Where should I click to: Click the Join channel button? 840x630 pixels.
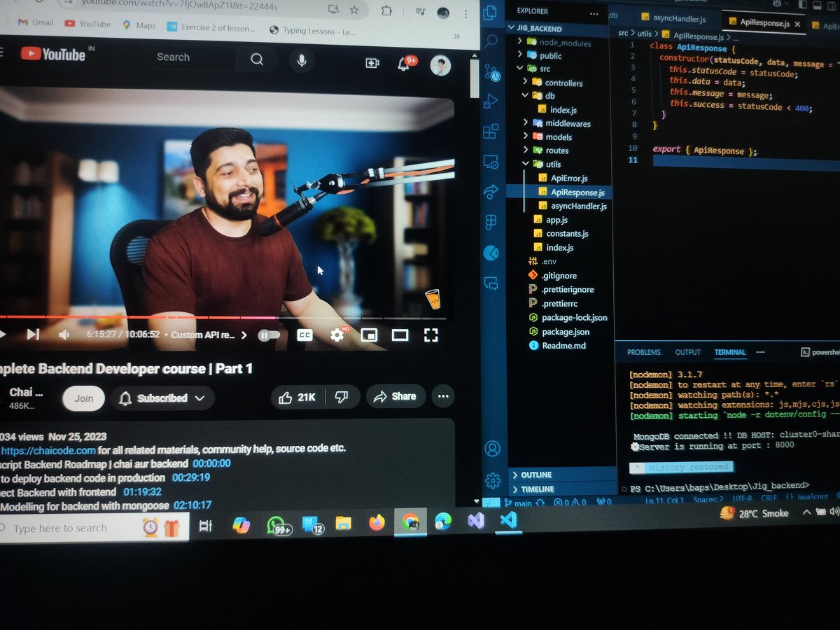tap(83, 398)
